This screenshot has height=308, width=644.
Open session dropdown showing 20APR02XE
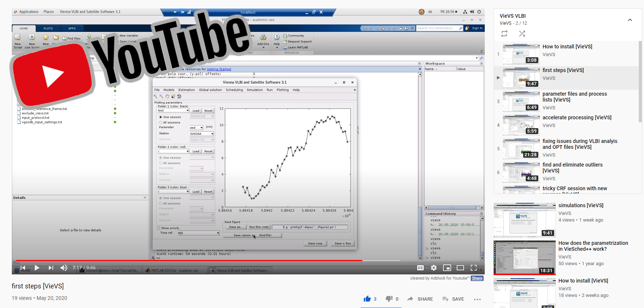(202, 116)
